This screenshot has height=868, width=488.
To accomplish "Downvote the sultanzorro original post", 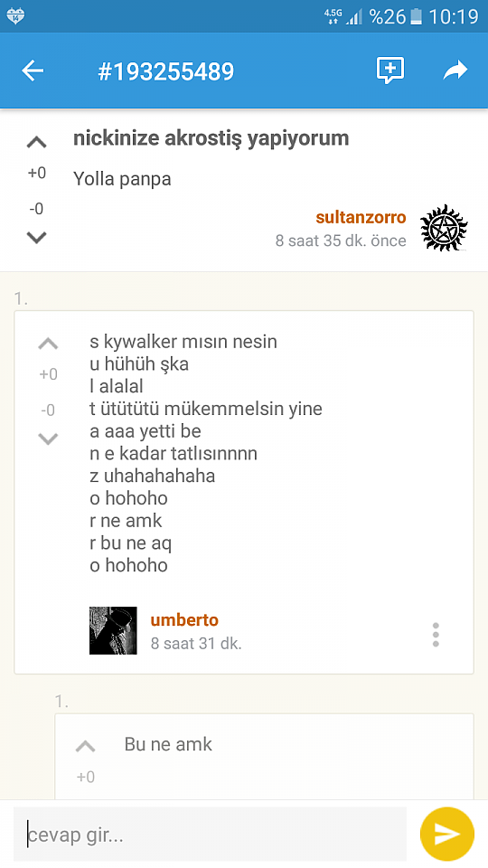I will [36, 238].
